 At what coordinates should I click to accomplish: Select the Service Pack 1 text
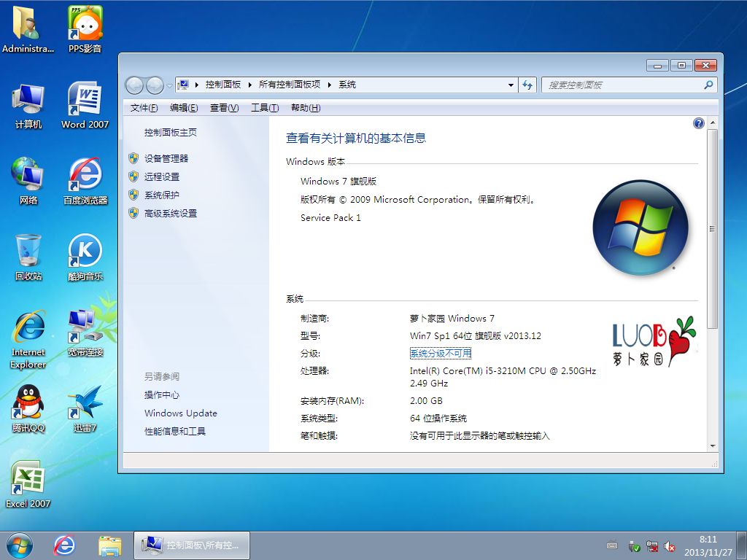(x=330, y=218)
